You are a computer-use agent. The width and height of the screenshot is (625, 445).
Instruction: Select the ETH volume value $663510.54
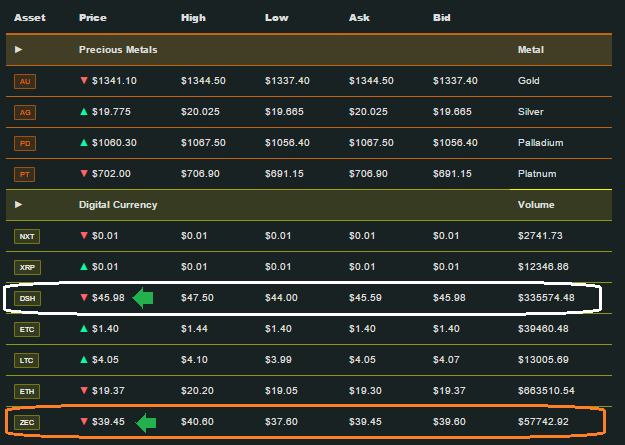pos(546,391)
